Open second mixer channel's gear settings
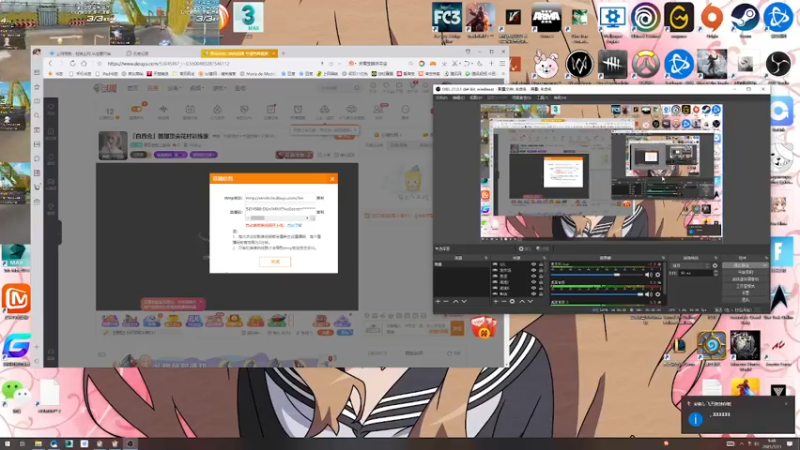This screenshot has width=800, height=450. [658, 294]
